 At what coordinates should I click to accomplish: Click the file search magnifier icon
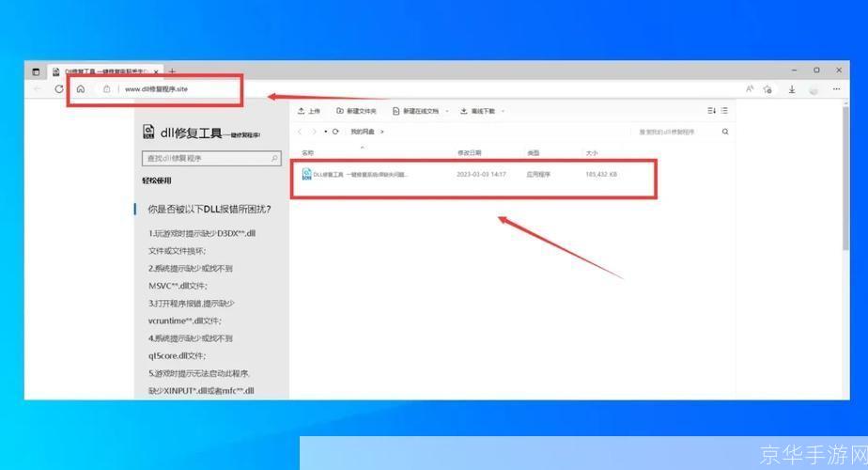click(x=725, y=132)
